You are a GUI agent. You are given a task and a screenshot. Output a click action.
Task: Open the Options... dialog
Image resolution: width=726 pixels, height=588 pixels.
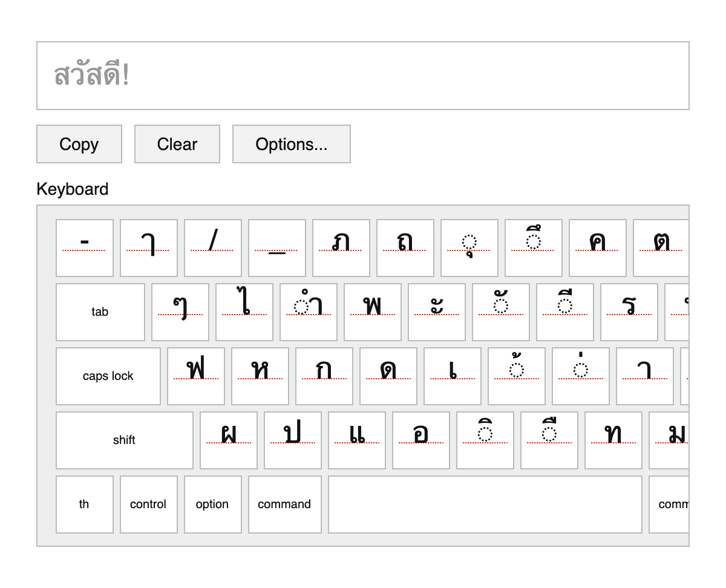(x=291, y=144)
